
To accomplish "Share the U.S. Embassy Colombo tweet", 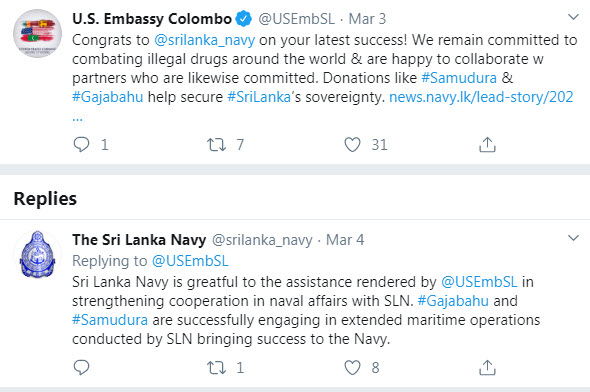I will pos(487,144).
